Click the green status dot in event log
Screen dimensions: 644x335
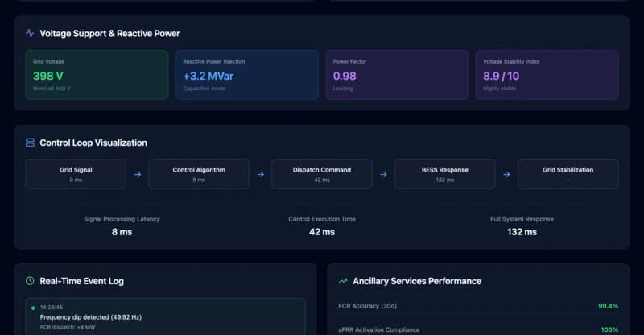33,308
